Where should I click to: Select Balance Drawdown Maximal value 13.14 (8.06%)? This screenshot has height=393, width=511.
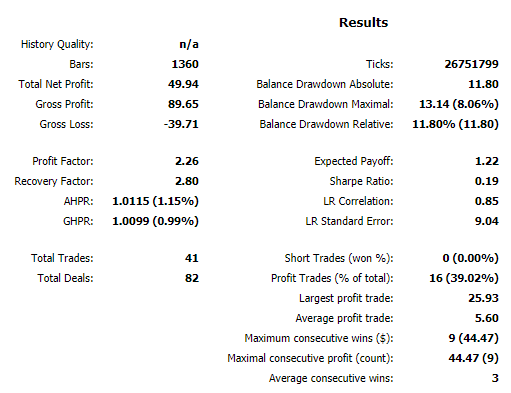pos(459,104)
